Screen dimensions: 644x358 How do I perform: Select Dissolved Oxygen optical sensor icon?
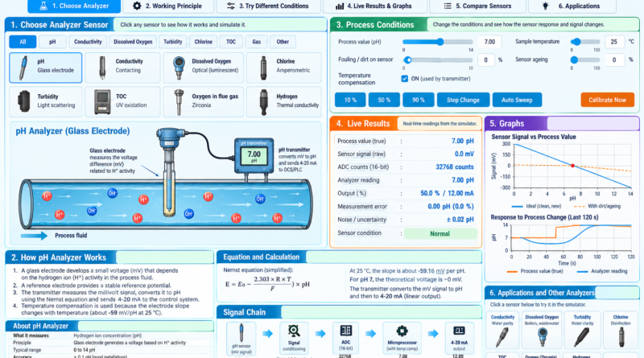click(179, 68)
